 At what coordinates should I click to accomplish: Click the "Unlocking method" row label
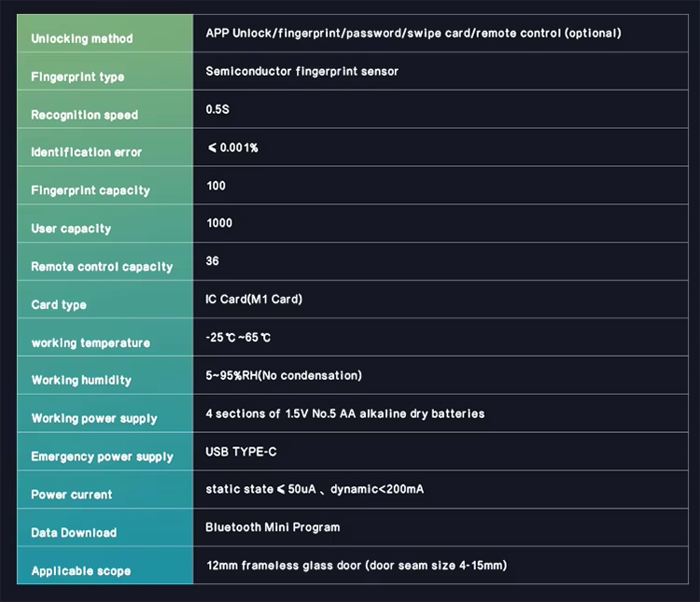pos(82,38)
